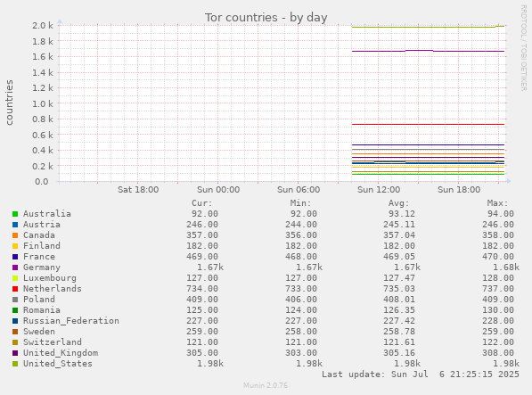Click Germany max value 1.68k

click(506, 267)
